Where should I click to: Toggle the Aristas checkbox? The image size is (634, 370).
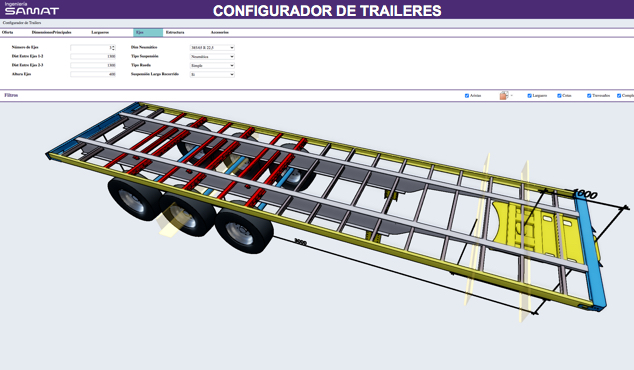467,96
